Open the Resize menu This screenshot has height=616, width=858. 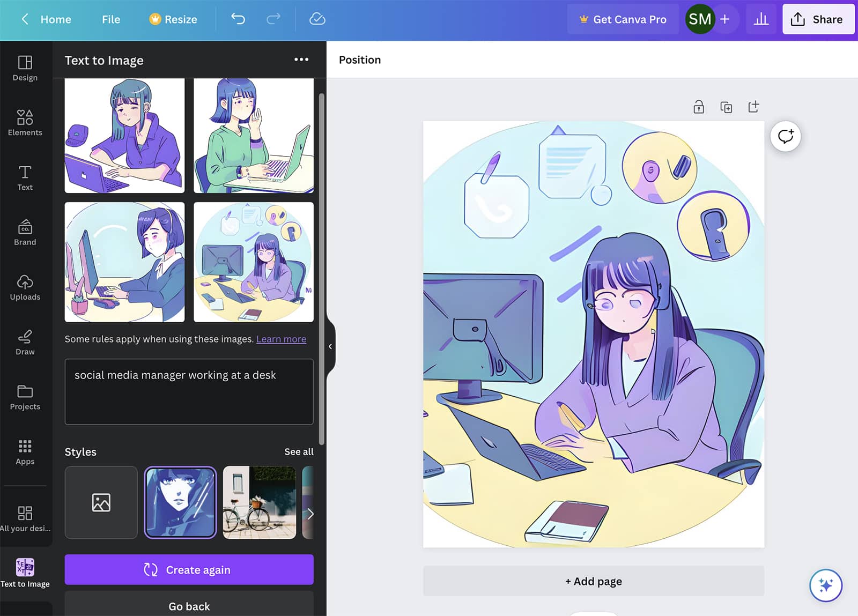pos(173,19)
